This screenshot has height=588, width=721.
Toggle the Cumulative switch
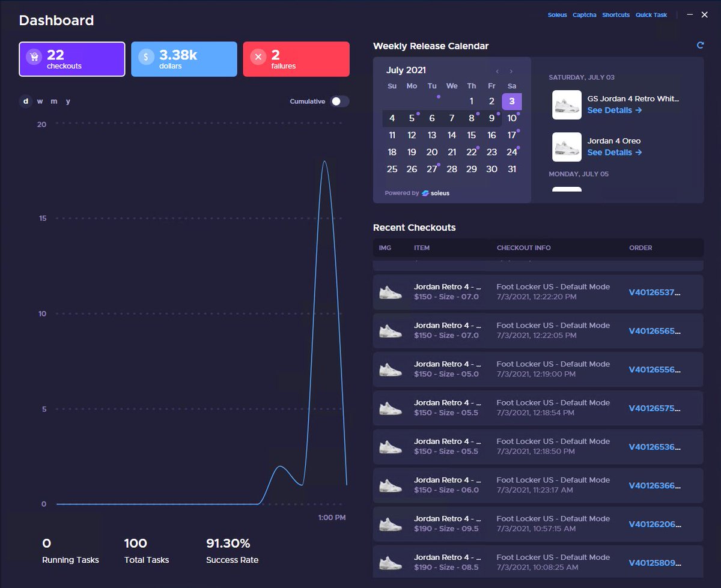point(339,102)
